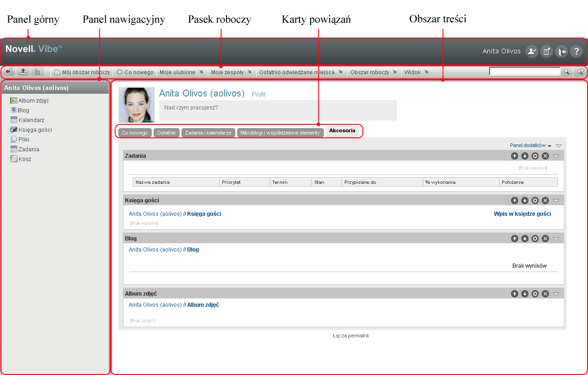The width and height of the screenshot is (588, 375).
Task: Open Pliki in navigation panel
Action: click(20, 139)
